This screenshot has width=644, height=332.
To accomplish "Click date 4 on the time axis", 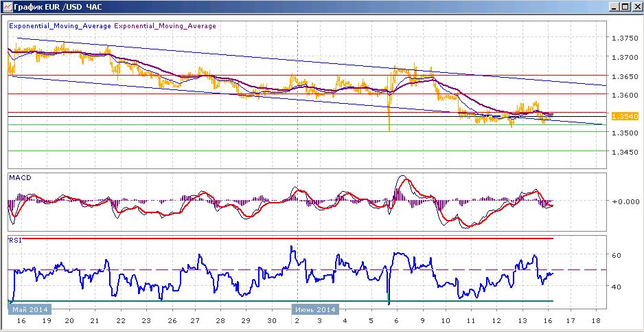I will (345, 321).
